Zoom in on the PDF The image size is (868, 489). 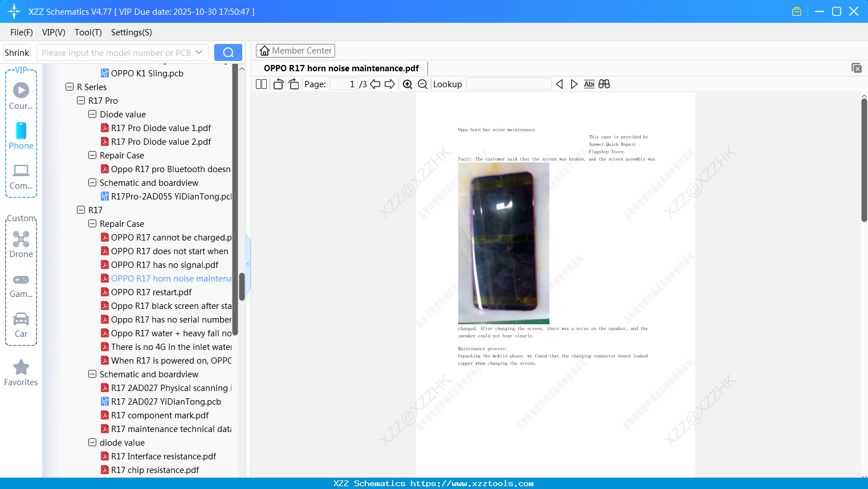[407, 84]
